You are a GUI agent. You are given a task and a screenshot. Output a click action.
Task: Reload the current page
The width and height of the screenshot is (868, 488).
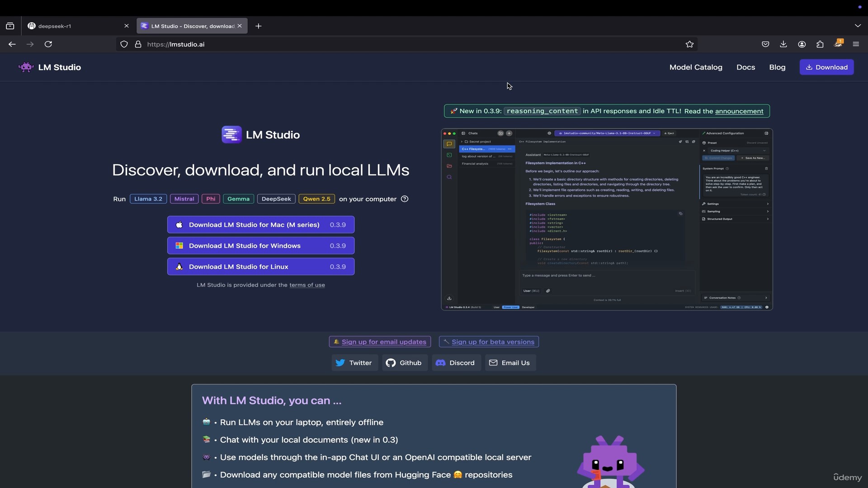coord(48,44)
